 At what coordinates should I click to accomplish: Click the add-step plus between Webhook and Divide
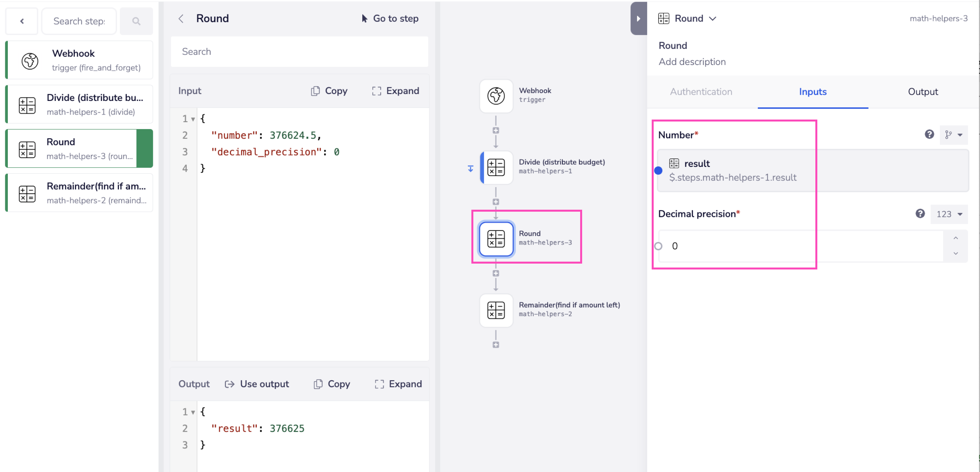[495, 130]
